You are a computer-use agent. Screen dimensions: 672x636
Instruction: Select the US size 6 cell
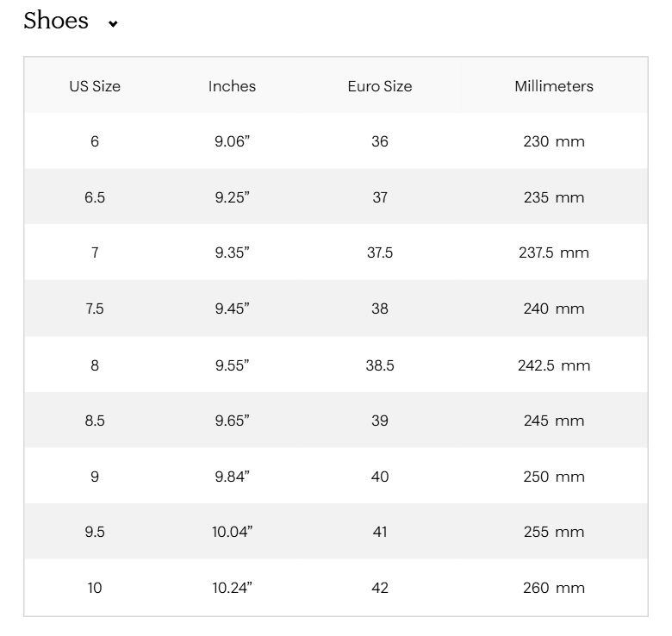[x=95, y=141]
